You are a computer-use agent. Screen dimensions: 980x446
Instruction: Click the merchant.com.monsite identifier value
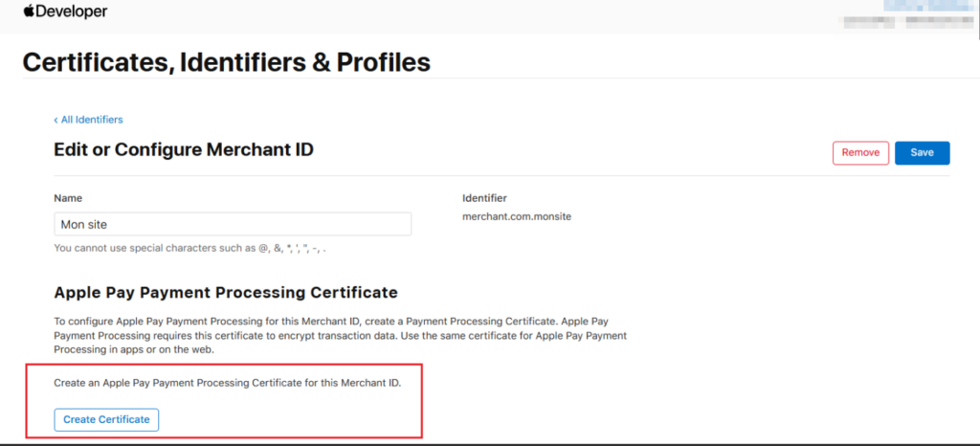coord(517,217)
